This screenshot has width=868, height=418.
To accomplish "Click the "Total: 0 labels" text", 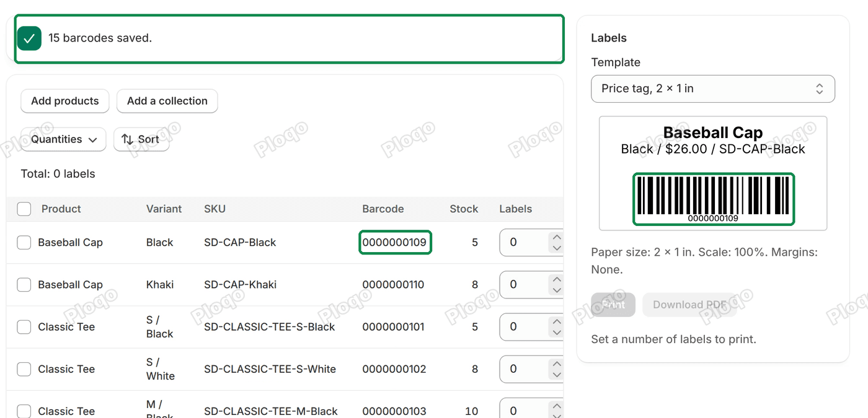I will pyautogui.click(x=58, y=174).
